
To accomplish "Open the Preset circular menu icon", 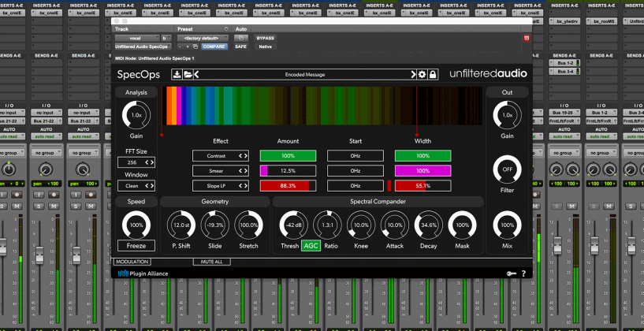I will [x=226, y=29].
